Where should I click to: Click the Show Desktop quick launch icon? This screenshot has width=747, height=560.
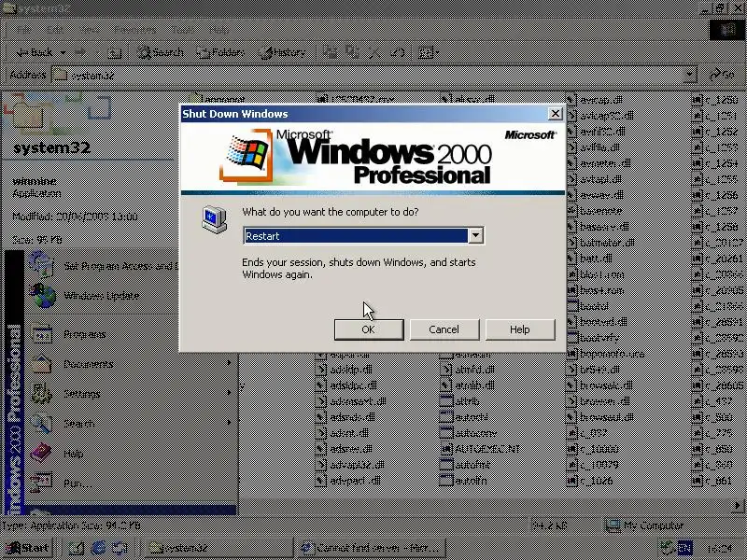77,548
